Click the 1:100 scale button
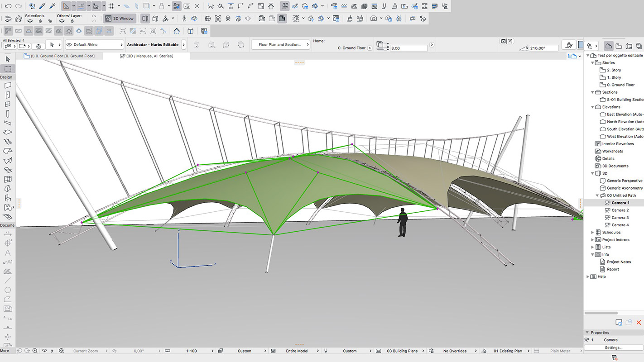 tap(192, 351)
